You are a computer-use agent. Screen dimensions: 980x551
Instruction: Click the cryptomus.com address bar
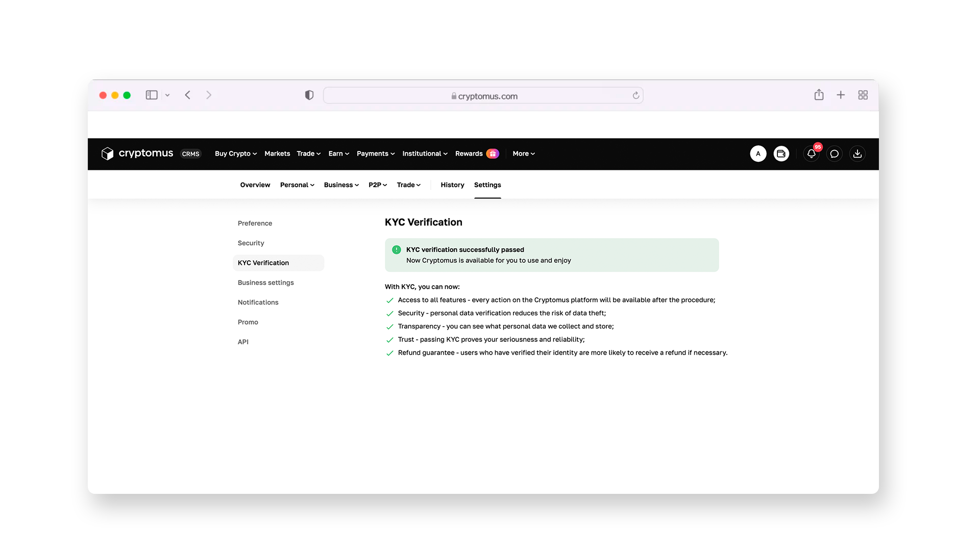(x=483, y=96)
